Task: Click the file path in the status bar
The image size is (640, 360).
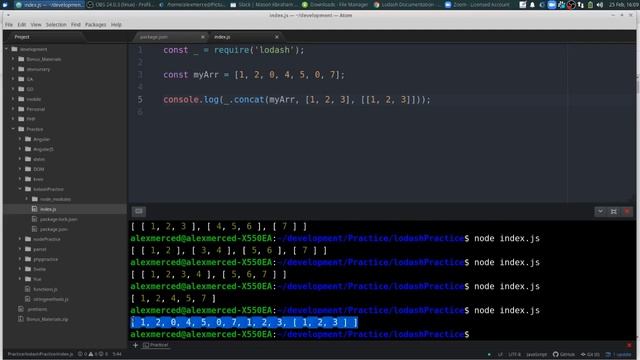Action: pos(40,354)
